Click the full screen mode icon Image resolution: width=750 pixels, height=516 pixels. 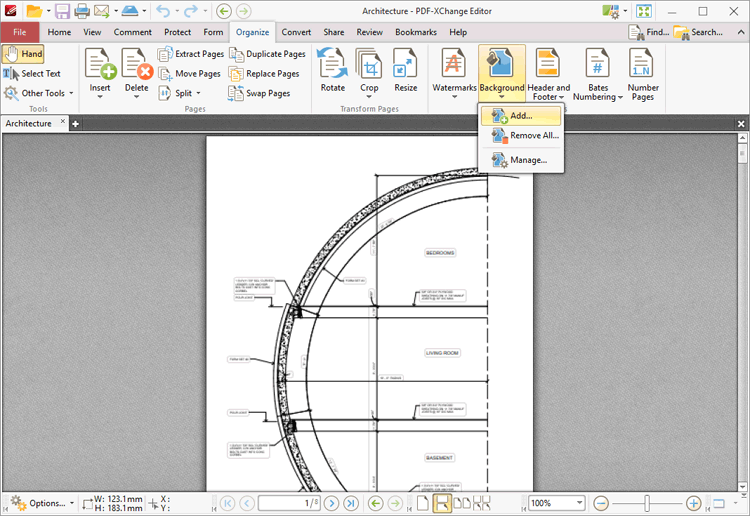(x=644, y=11)
